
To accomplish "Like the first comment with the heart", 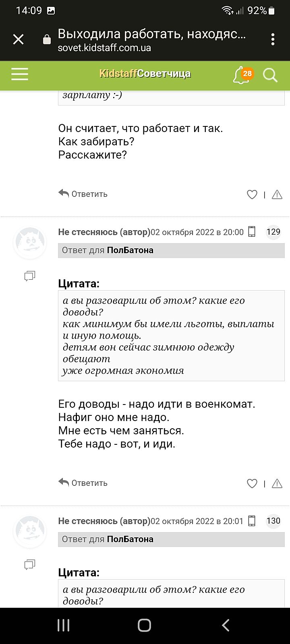I will tap(252, 195).
